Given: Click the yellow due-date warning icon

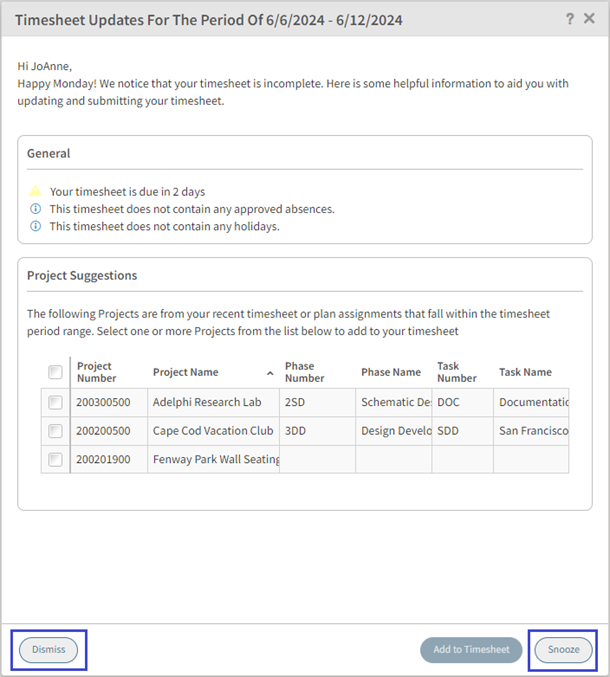Looking at the screenshot, I should 35,191.
